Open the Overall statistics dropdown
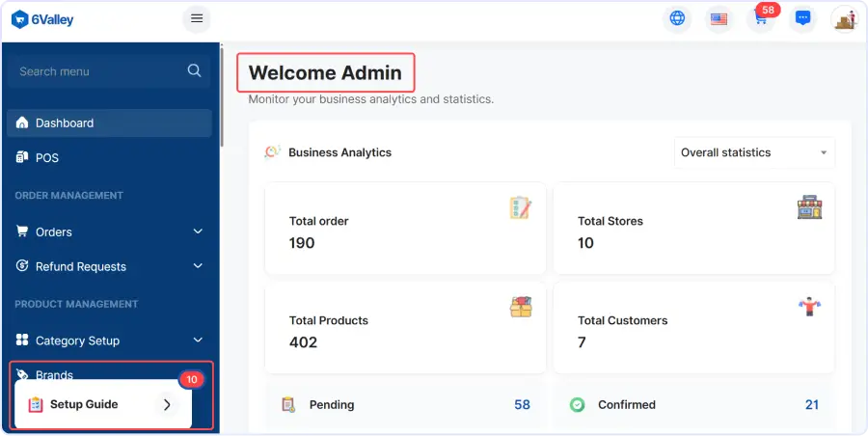Viewport: 868px width, 436px height. 754,152
